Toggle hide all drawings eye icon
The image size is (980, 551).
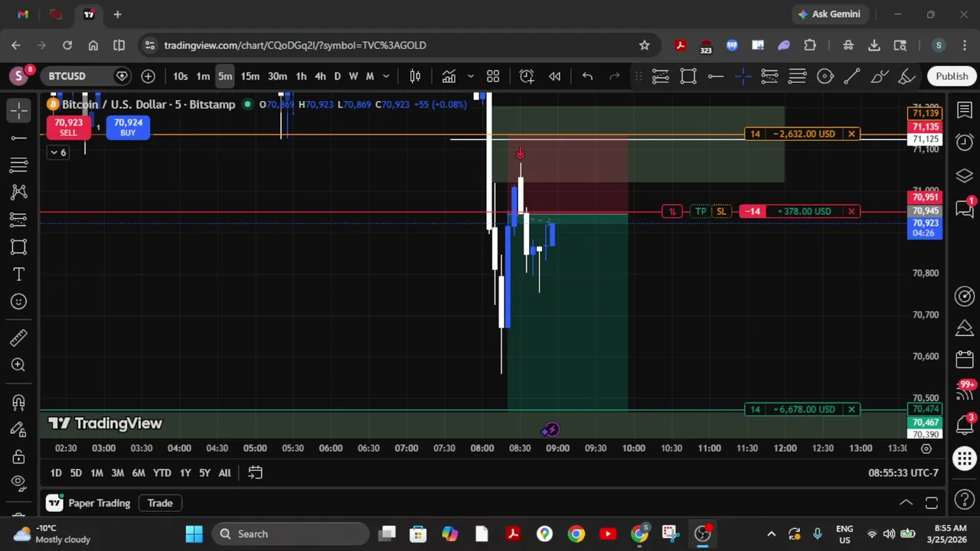pyautogui.click(x=19, y=482)
